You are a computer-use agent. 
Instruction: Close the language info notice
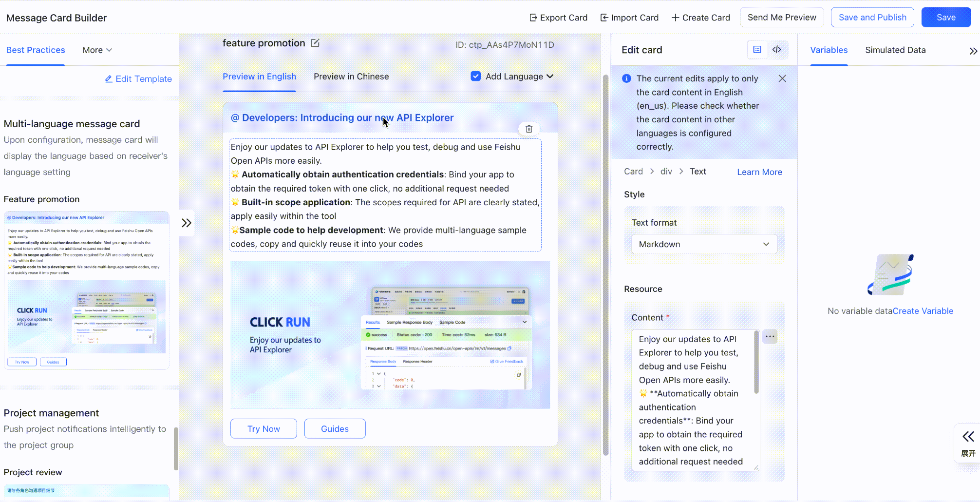click(782, 78)
